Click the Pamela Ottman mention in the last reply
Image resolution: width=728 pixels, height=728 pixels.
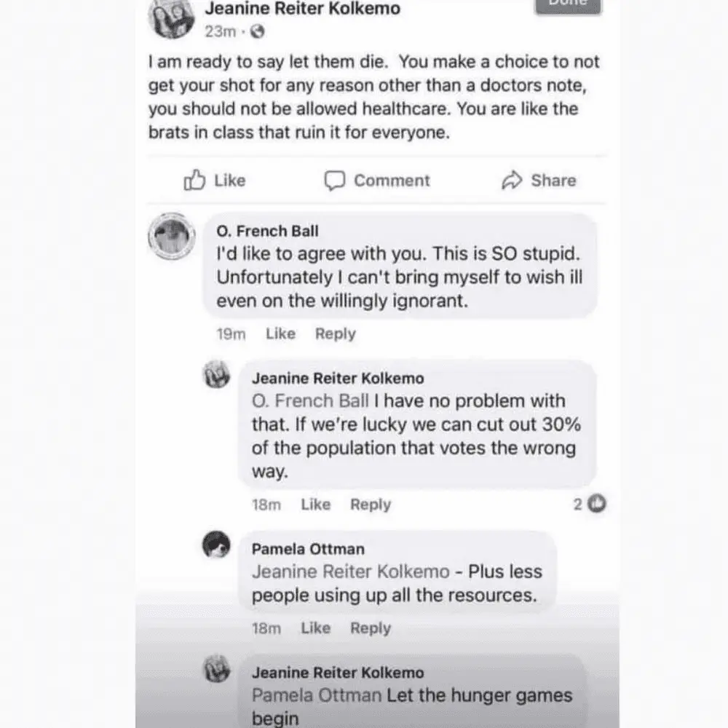click(x=316, y=695)
